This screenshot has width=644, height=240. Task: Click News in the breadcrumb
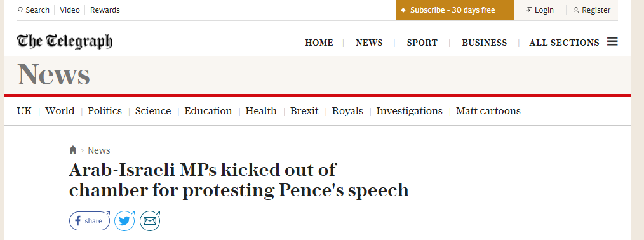pyautogui.click(x=99, y=150)
